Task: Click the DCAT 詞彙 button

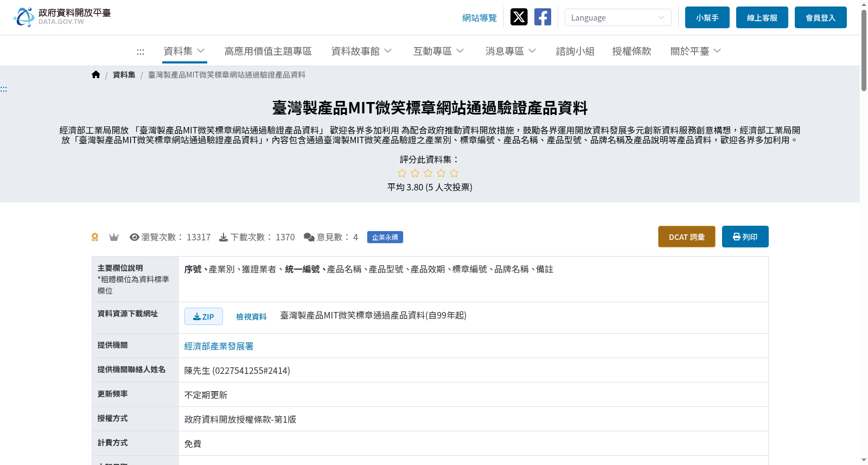Action: coord(686,237)
